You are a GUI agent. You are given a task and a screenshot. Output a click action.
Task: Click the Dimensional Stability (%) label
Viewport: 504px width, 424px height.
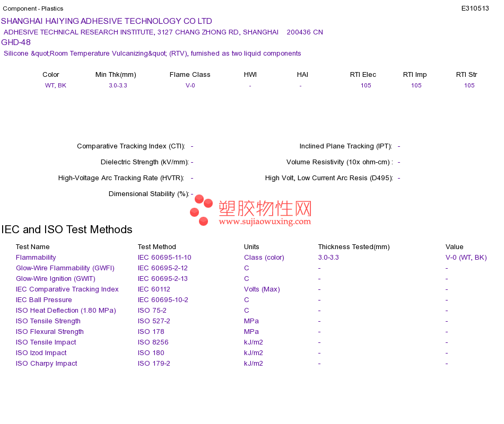click(x=149, y=193)
